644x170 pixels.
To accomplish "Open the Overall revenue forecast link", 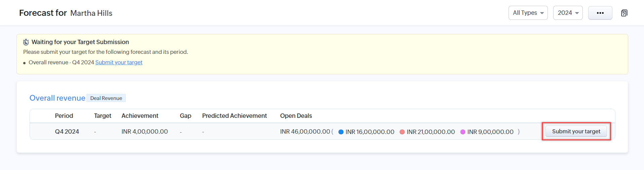I will pos(57,98).
